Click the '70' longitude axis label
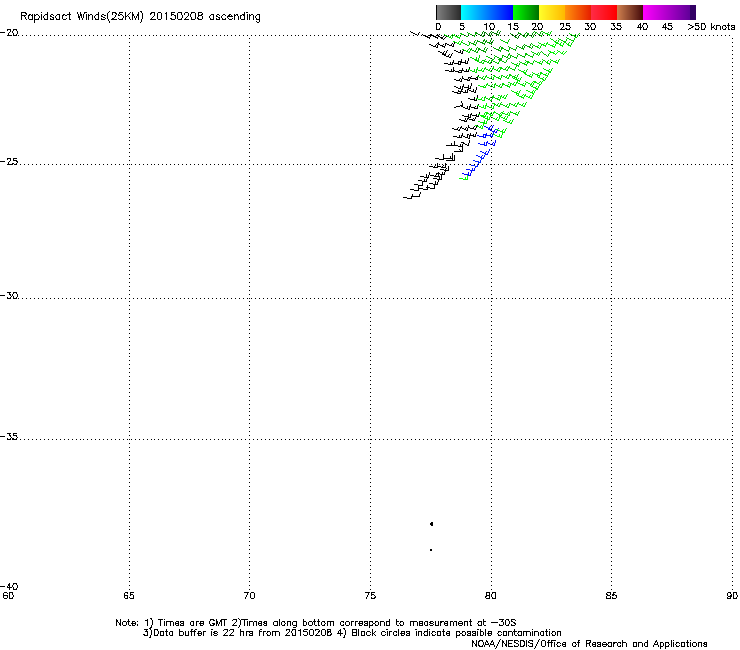Screen dimensions: 740x650 click(x=250, y=596)
